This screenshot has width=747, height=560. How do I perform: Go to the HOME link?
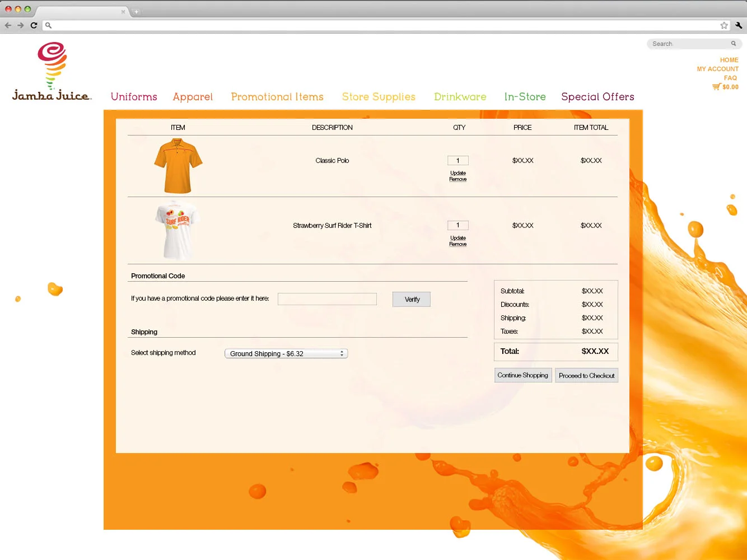[729, 60]
